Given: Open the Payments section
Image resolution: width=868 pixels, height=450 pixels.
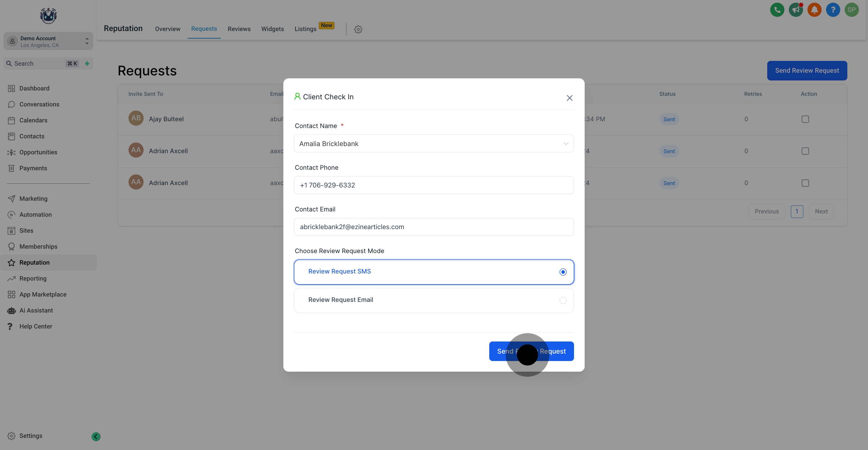Looking at the screenshot, I should (x=33, y=168).
